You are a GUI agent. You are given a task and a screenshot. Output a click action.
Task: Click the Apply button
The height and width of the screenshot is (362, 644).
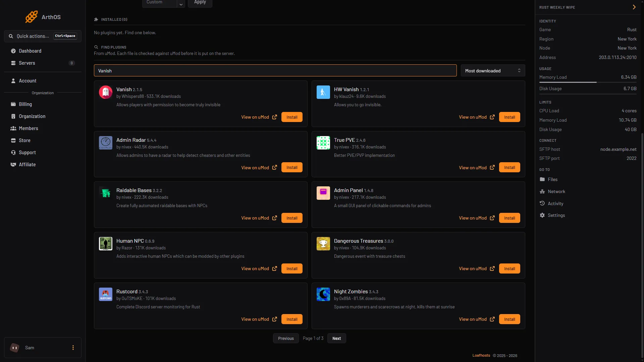(200, 3)
